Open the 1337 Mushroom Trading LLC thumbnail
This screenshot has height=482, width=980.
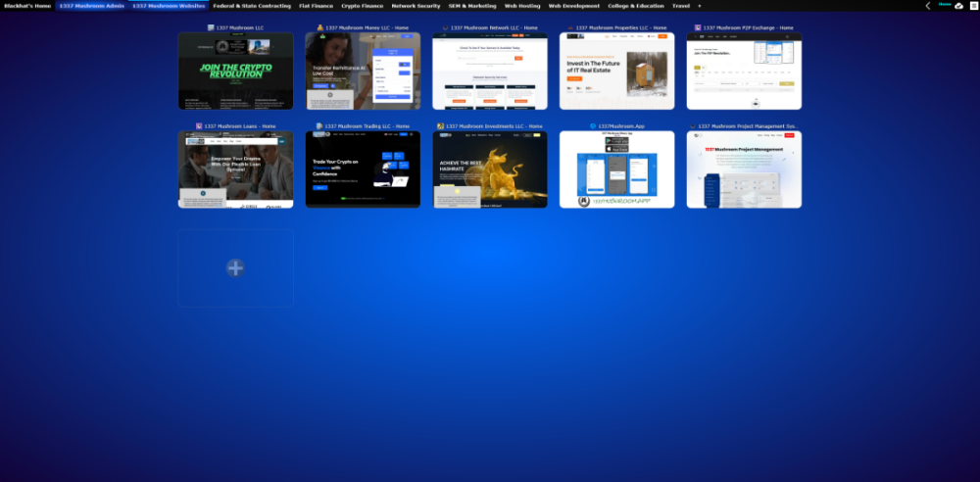click(363, 169)
